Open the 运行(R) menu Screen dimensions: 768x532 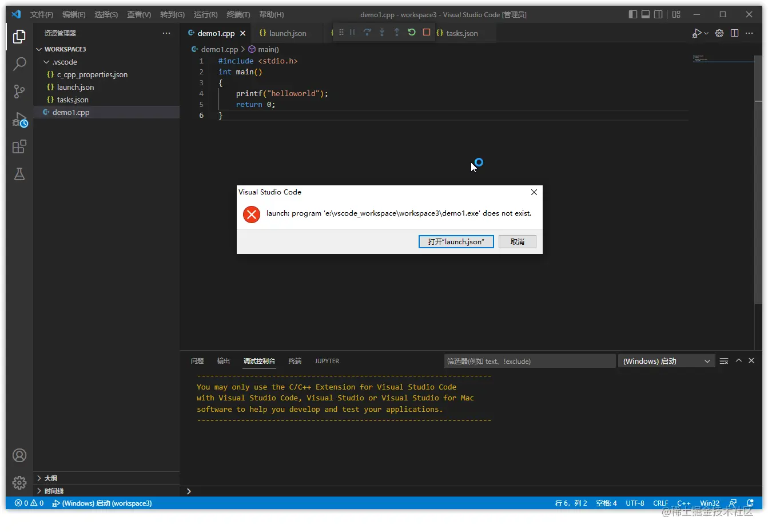pyautogui.click(x=206, y=14)
